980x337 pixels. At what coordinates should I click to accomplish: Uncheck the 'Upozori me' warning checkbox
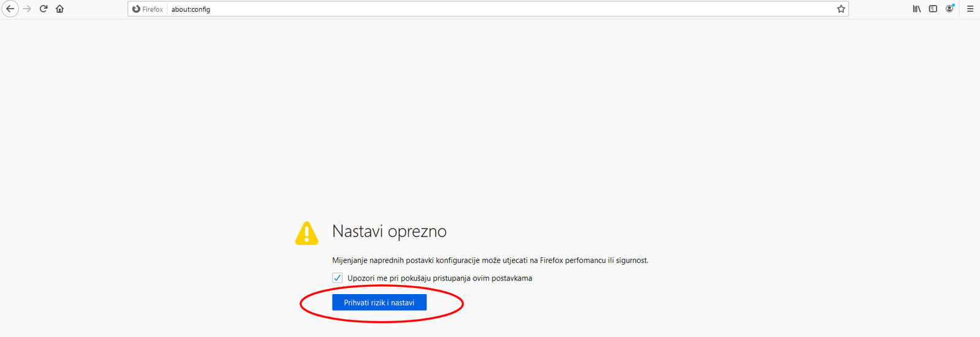point(337,278)
